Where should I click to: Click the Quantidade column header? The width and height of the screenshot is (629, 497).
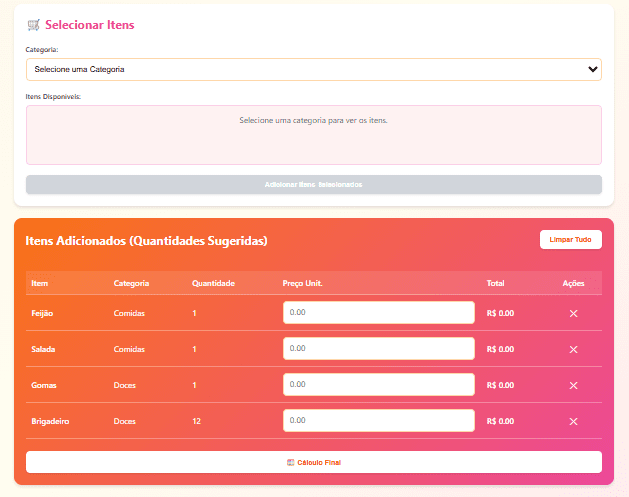click(213, 283)
